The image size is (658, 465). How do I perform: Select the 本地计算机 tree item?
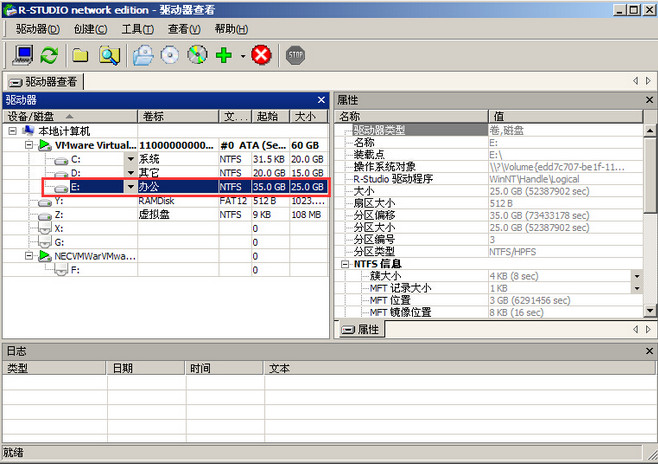coord(64,131)
